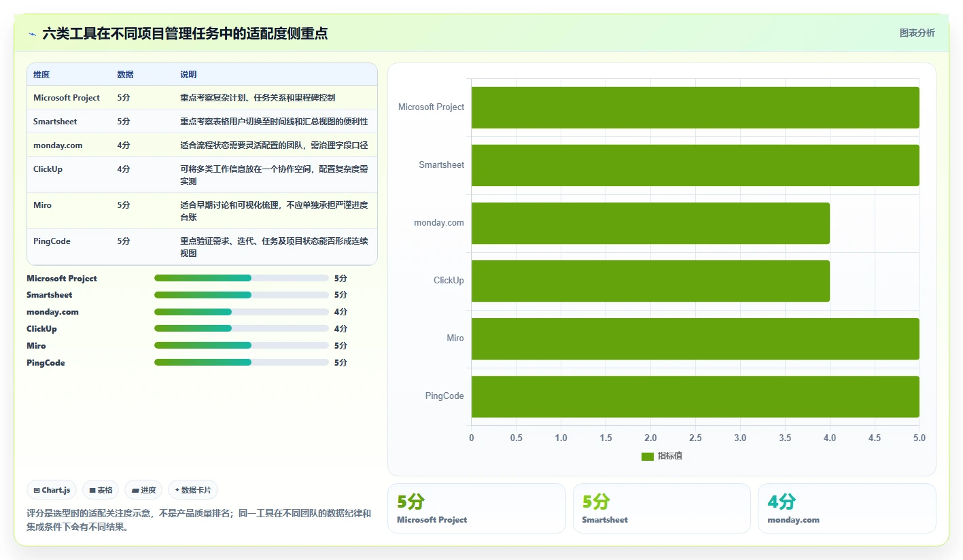Open the Smartsheet 5分 data card
Image resolution: width=963 pixels, height=560 pixels.
(x=662, y=508)
